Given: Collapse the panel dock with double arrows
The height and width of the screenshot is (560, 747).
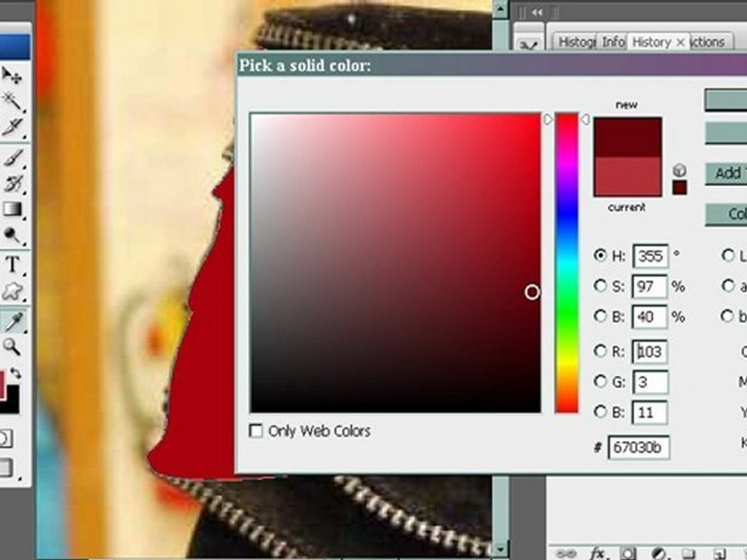Looking at the screenshot, I should click(537, 12).
